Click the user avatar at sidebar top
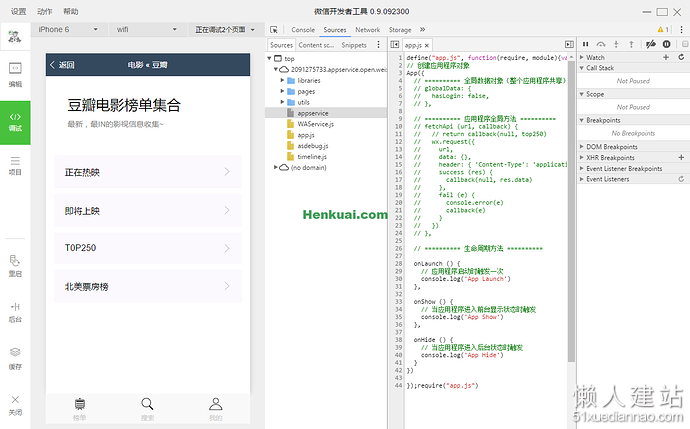This screenshot has width=690, height=429. point(15,37)
